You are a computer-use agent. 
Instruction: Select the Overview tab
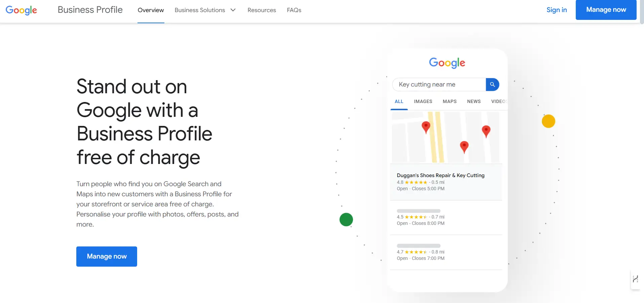point(151,10)
